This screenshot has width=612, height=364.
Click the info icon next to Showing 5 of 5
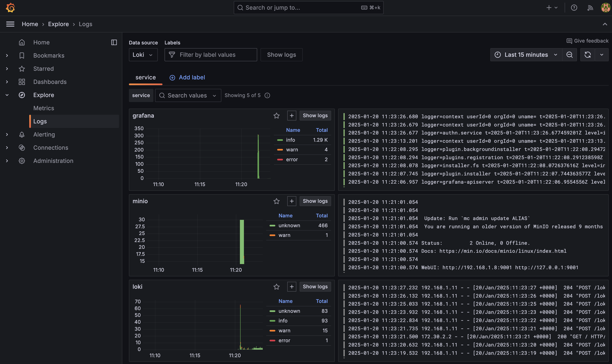click(267, 95)
